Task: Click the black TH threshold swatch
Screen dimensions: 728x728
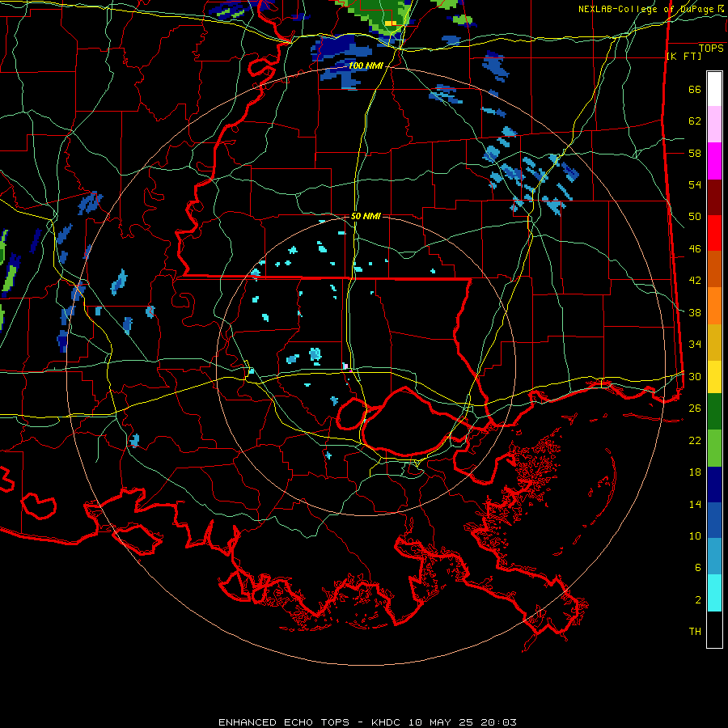Action: pos(714,629)
